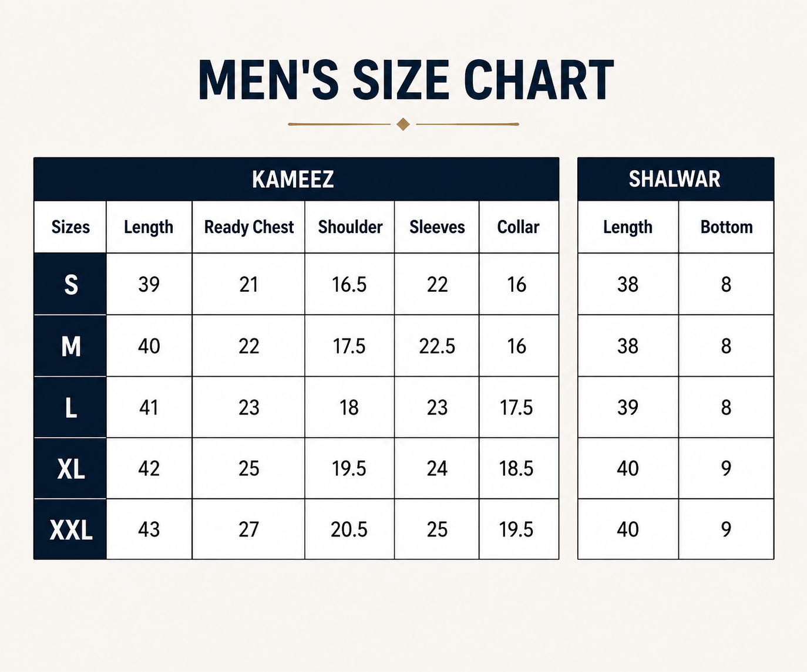Choose the XL size row label
This screenshot has width=807, height=672.
click(x=70, y=468)
